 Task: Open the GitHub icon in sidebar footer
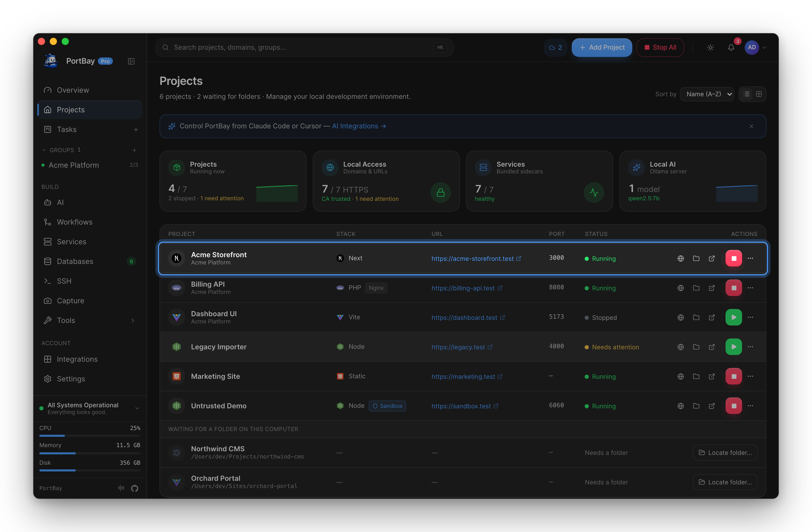(134, 488)
